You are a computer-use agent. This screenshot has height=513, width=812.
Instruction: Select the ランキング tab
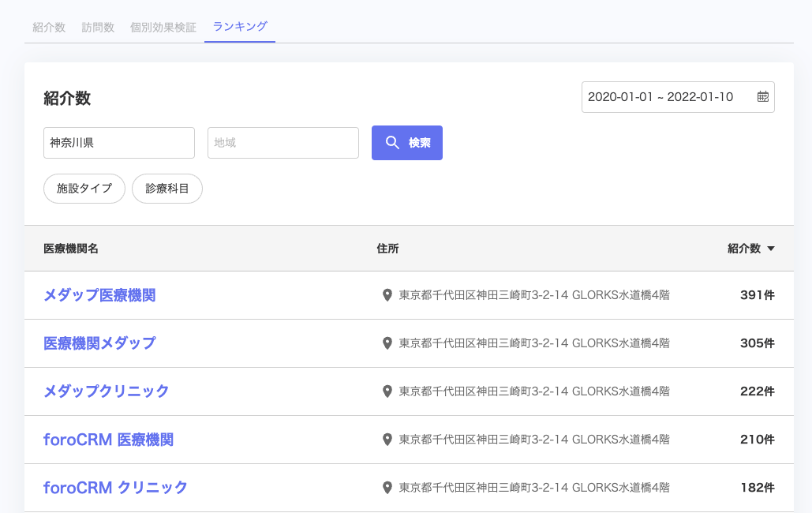click(240, 26)
